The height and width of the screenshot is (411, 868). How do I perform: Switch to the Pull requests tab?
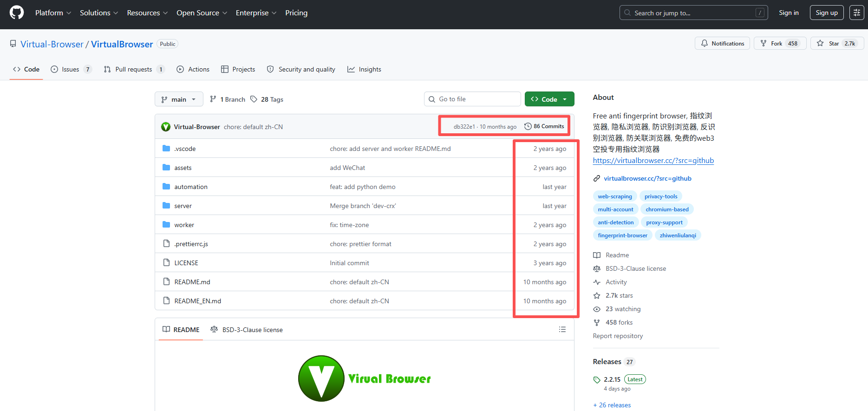[x=134, y=69]
